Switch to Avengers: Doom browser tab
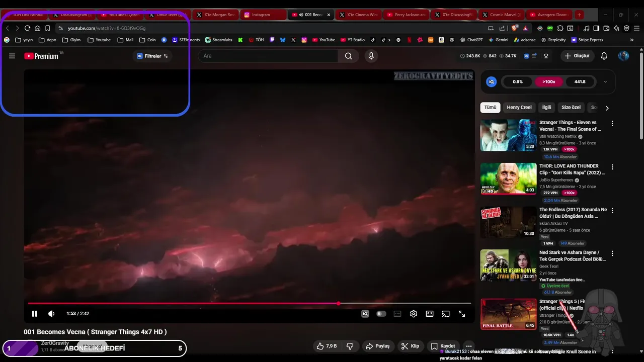 (548, 15)
